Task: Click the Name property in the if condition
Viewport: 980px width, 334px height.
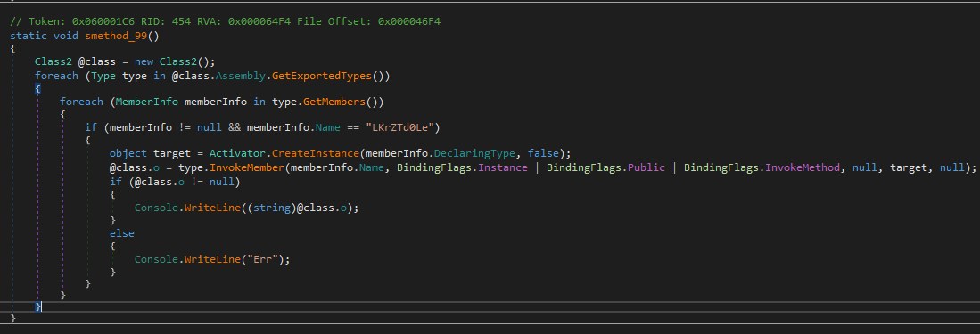Action: 328,127
